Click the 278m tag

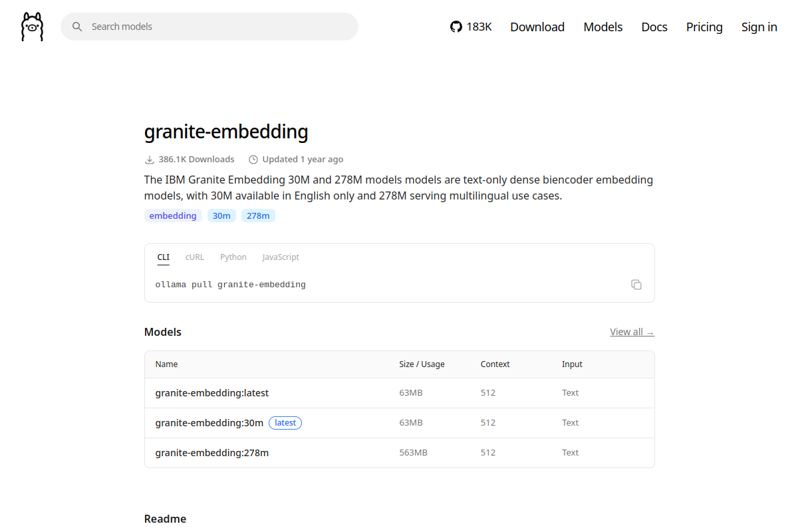[x=258, y=215]
